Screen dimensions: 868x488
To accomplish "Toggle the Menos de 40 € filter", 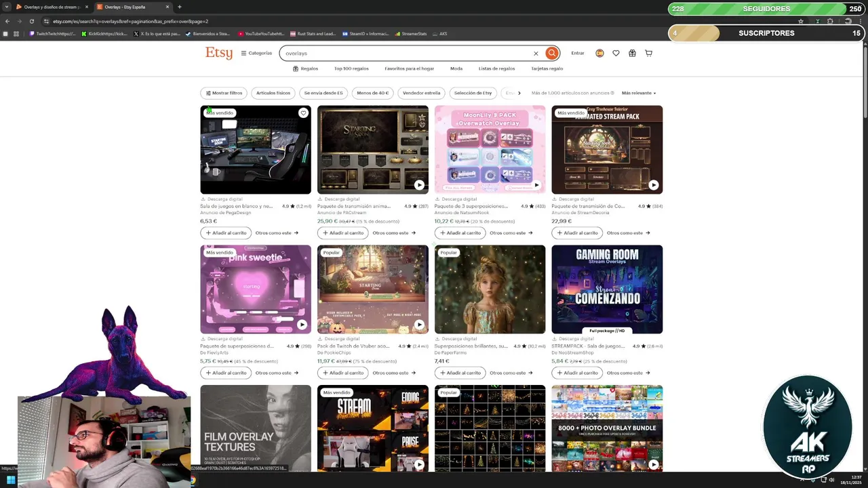I will click(x=373, y=93).
